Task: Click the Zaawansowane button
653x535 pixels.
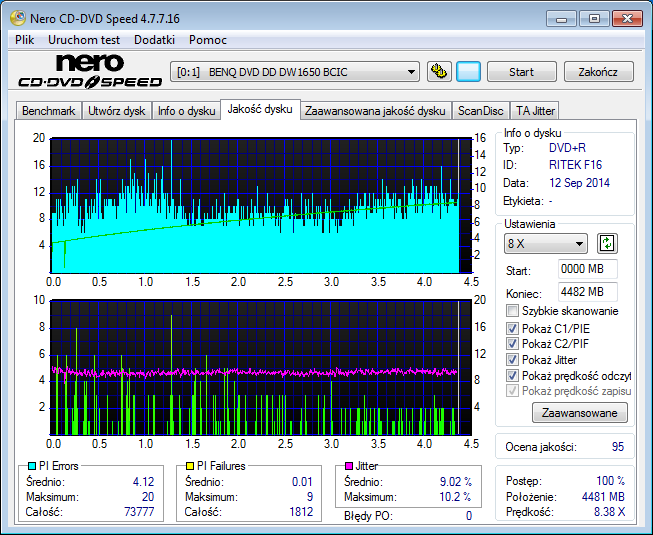Action: [579, 413]
